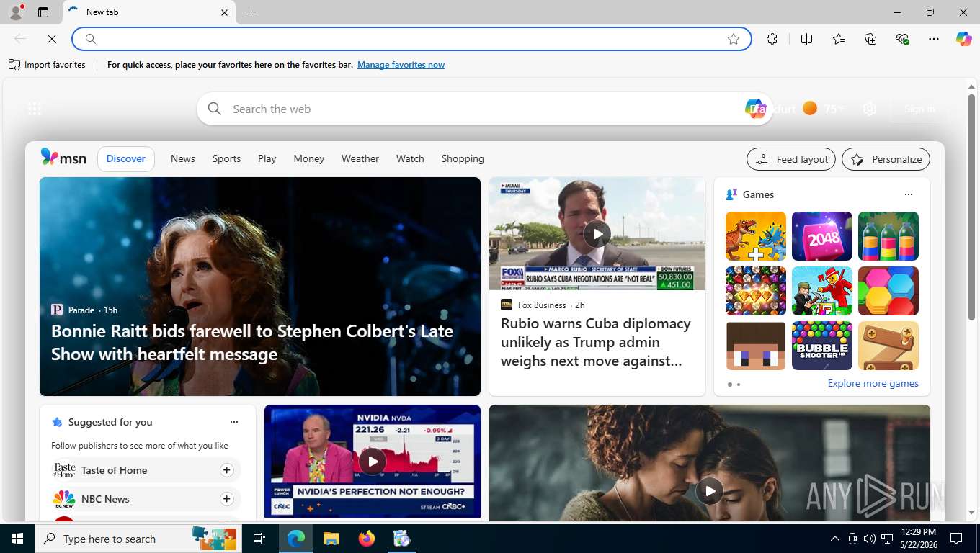Open the weather 75° widget
The image size is (980, 553).
click(823, 109)
